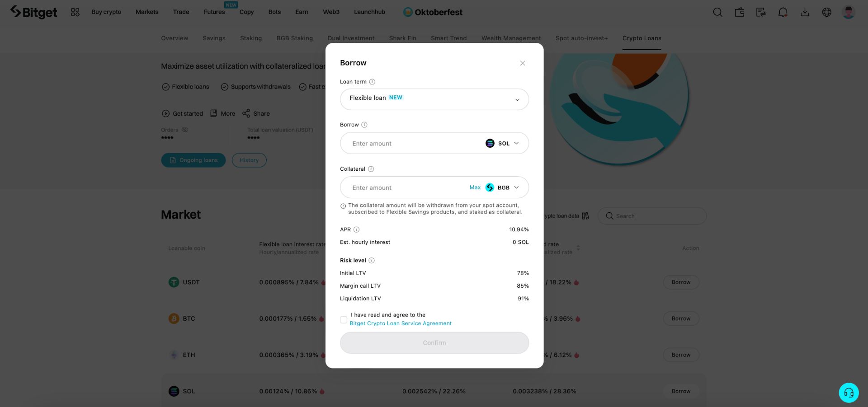
Task: Click the More bookmark icon
Action: [214, 113]
